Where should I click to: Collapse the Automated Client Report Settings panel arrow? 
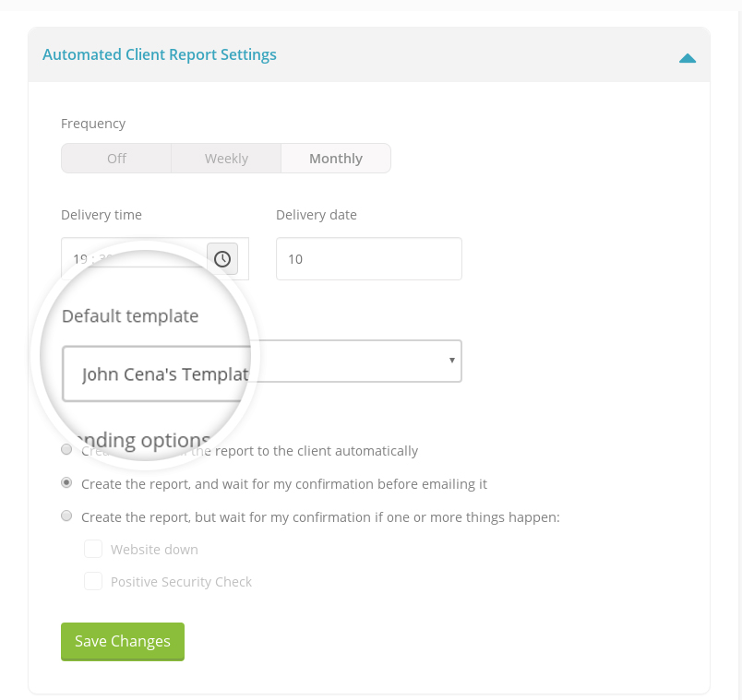[x=687, y=58]
